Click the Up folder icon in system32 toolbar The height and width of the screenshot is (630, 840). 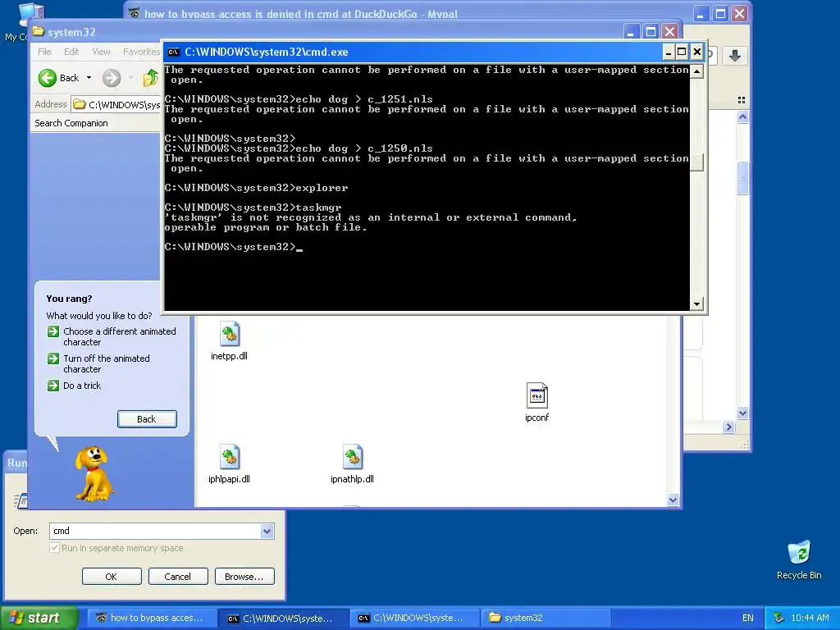point(151,78)
